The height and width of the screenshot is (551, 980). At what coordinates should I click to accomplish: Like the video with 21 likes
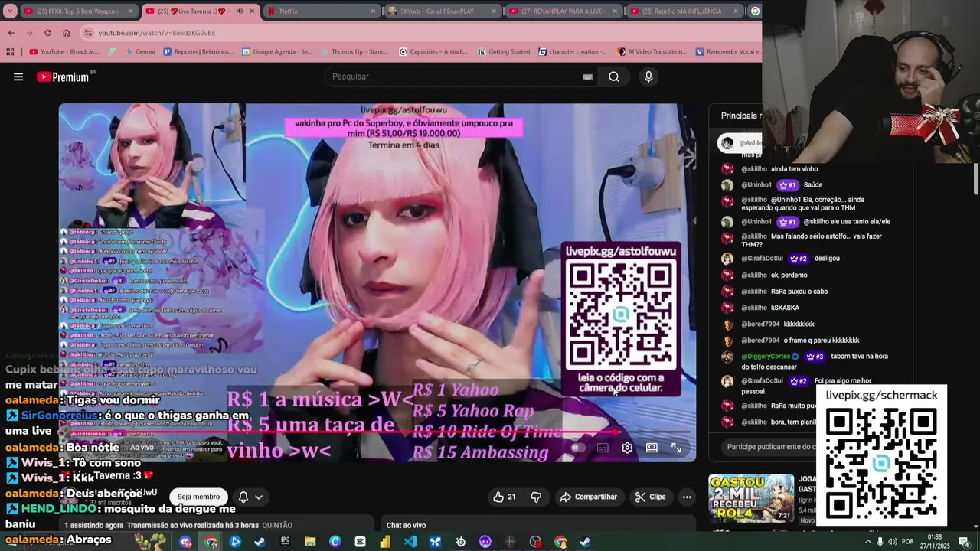(504, 497)
